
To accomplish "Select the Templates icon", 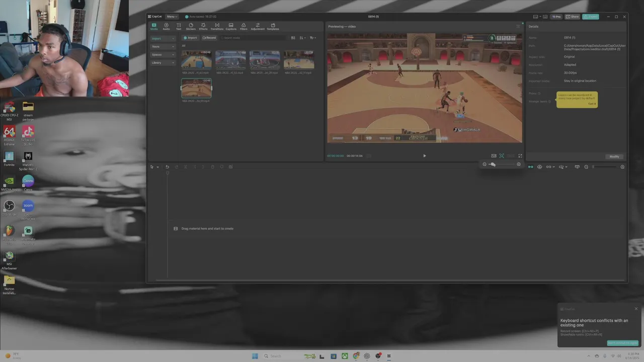I will click(273, 26).
